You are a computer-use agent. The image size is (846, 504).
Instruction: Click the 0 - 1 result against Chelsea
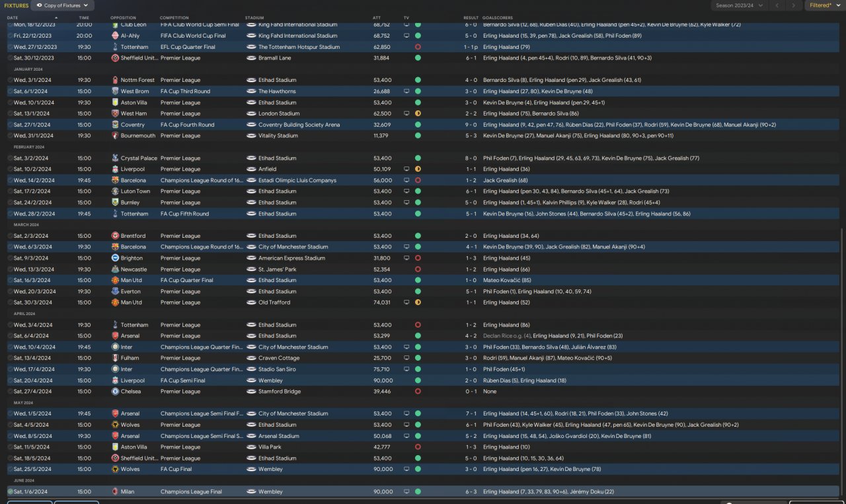pos(471,391)
